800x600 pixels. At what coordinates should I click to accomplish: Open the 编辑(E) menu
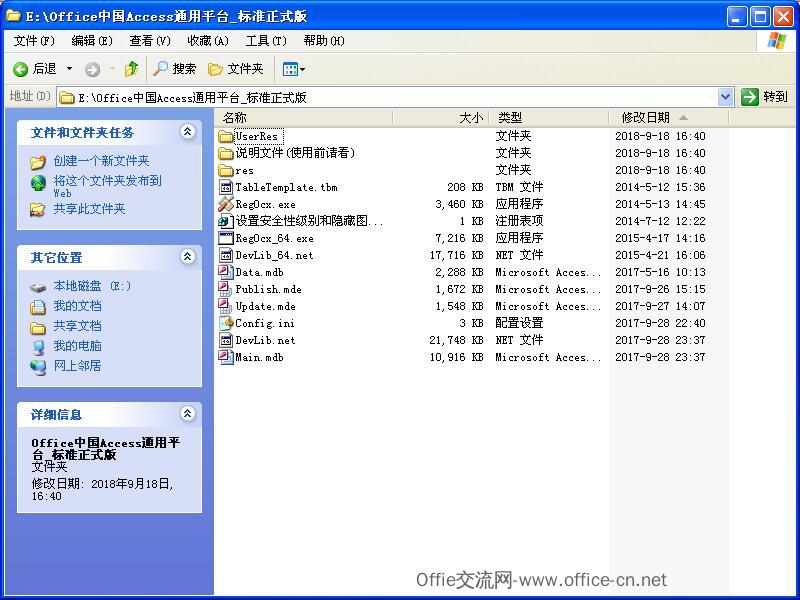[x=92, y=41]
